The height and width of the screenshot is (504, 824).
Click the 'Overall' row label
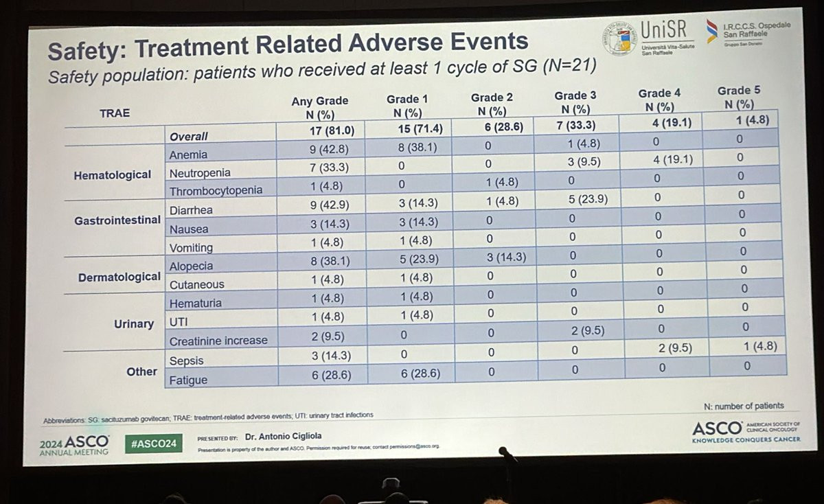[188, 137]
